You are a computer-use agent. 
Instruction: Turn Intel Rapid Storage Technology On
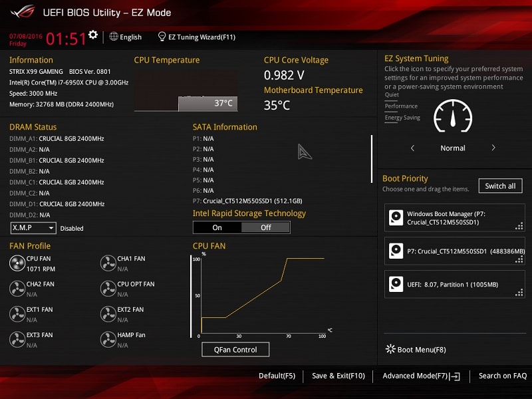pyautogui.click(x=217, y=227)
